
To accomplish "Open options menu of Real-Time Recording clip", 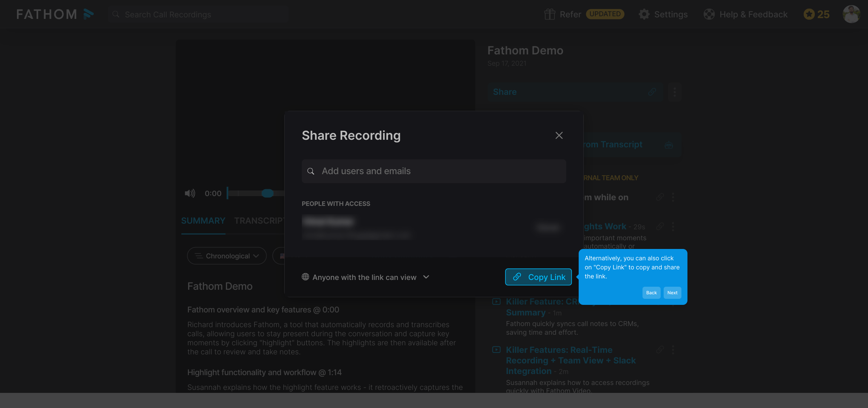I will (673, 349).
